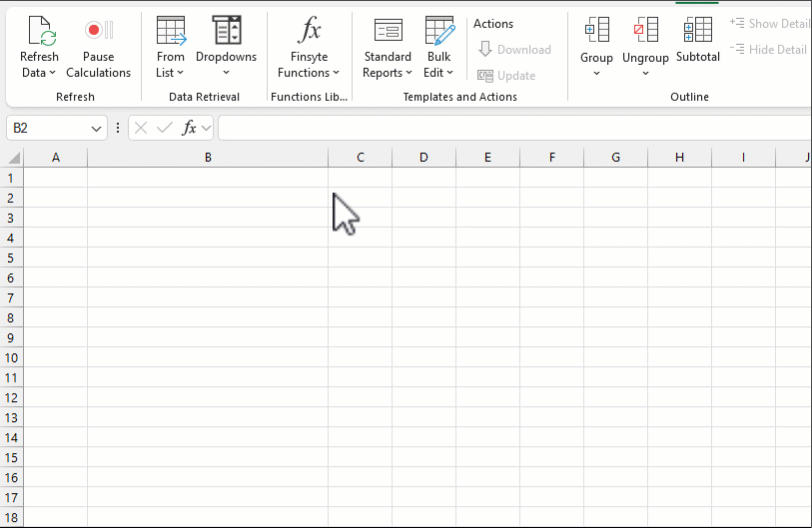Select row 9 header
812x528 pixels.
11,338
